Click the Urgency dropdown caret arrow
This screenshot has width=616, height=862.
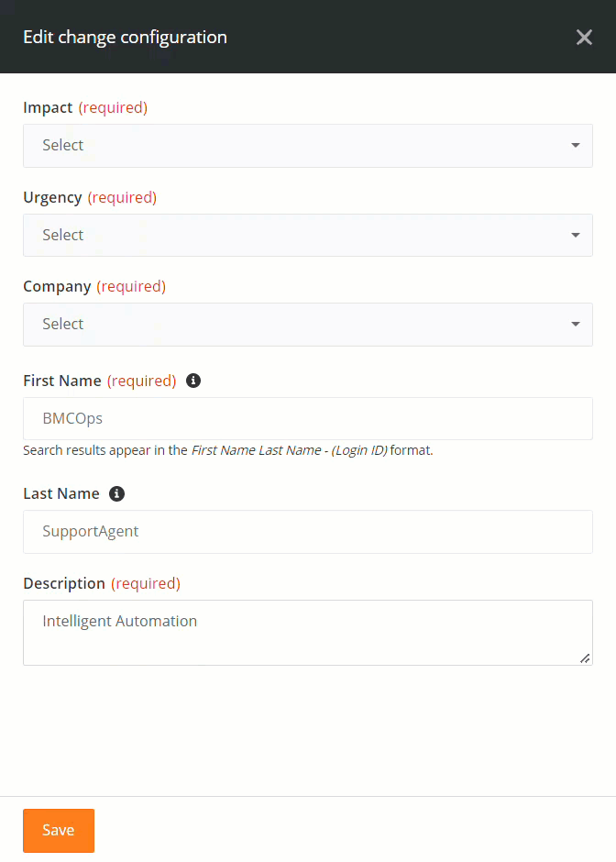point(576,236)
